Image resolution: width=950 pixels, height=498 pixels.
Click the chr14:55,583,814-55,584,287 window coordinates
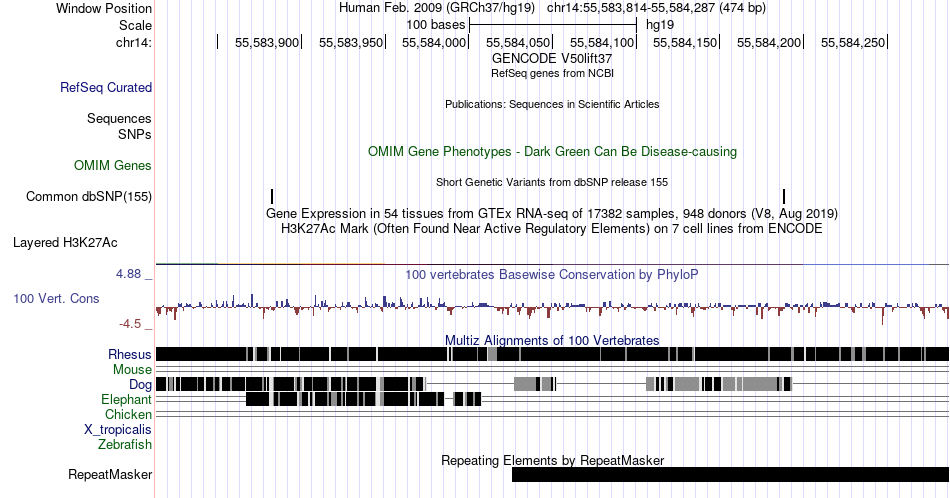coord(657,8)
